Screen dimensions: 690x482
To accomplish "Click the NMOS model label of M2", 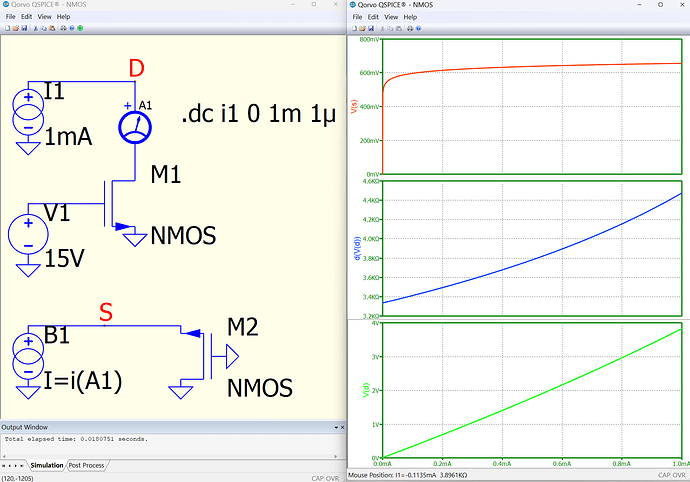I will click(x=260, y=388).
